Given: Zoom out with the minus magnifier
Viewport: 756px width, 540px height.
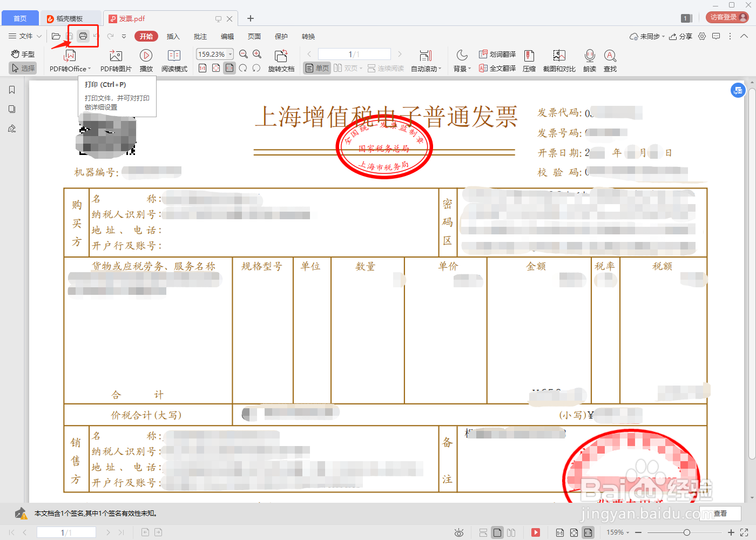Looking at the screenshot, I should coord(244,54).
